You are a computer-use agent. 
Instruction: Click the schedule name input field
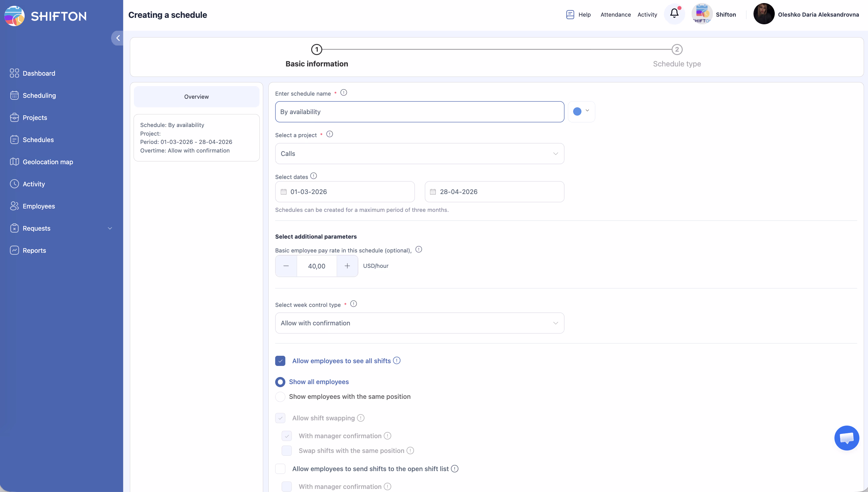pos(419,112)
